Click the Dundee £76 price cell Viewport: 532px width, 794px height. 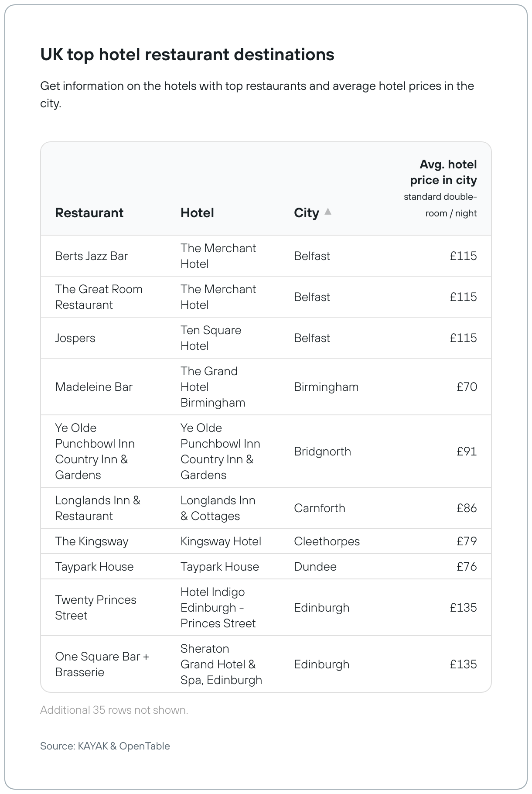[x=467, y=567]
